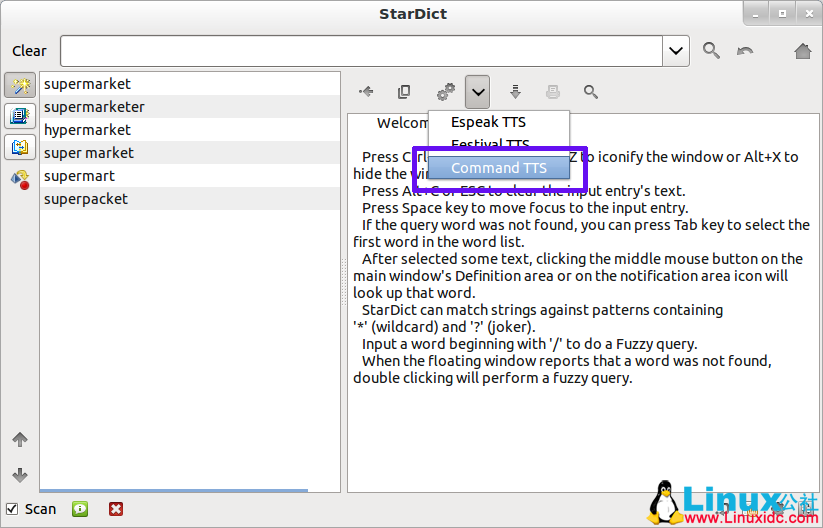Image resolution: width=823 pixels, height=528 pixels.
Task: Click the magnifier Find icon beside search box
Action: (711, 51)
